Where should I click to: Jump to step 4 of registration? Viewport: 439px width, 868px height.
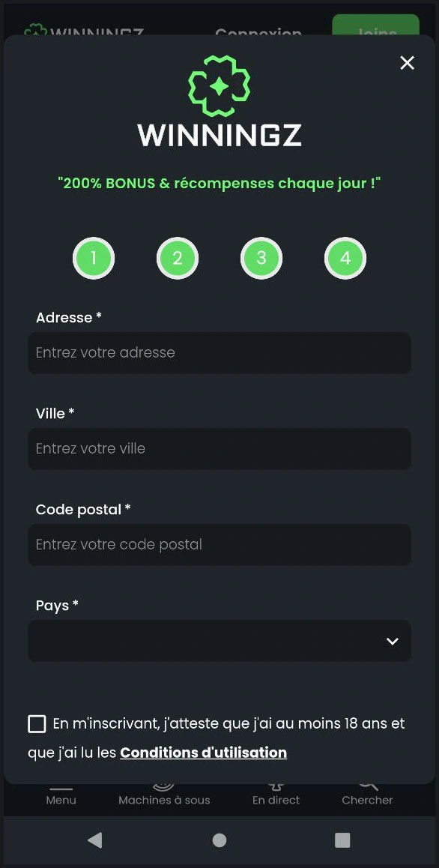point(345,258)
